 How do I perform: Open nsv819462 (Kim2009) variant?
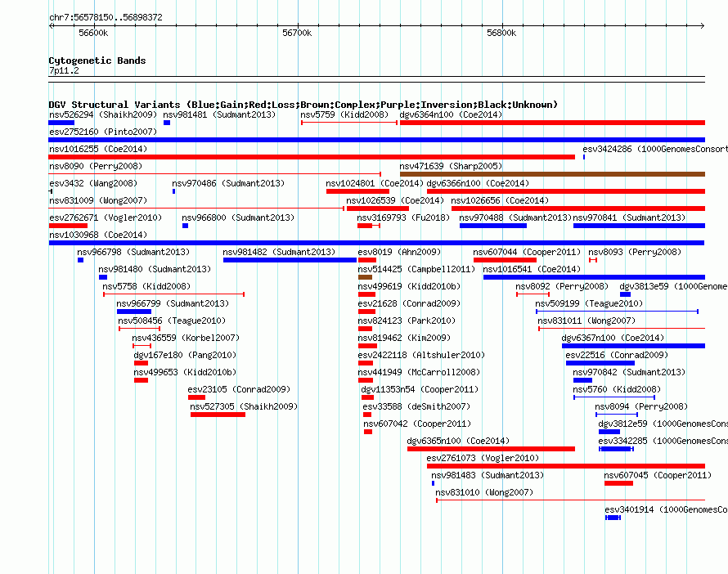click(x=404, y=338)
